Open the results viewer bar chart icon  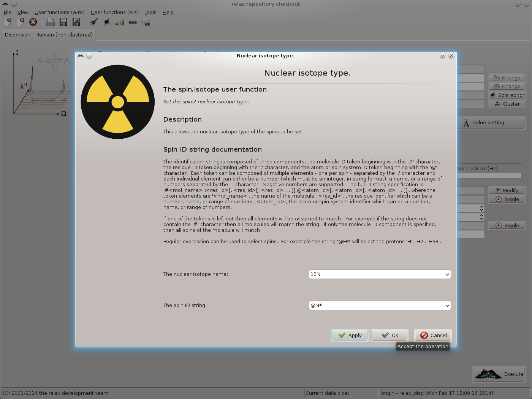[120, 22]
